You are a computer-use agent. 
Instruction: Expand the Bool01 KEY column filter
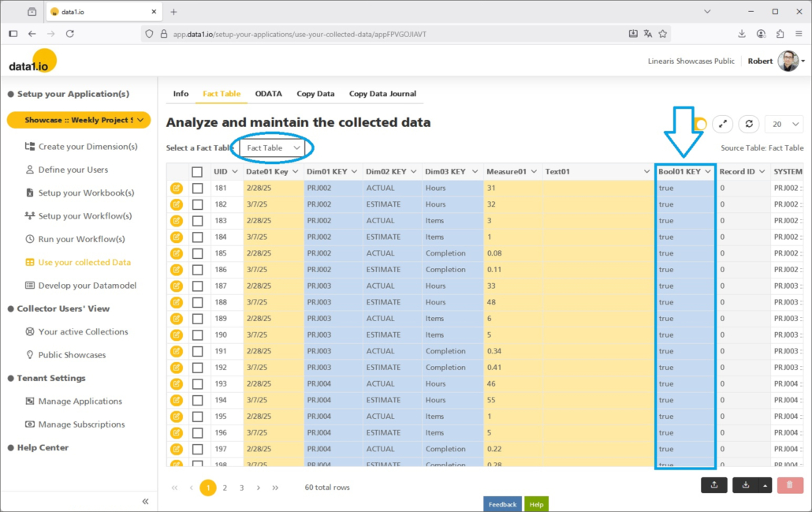click(709, 171)
